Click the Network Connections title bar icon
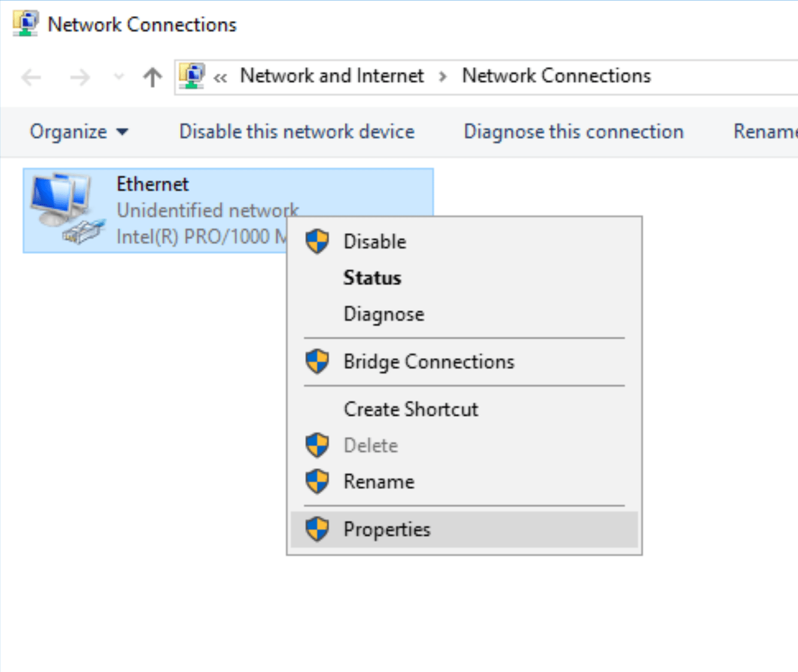 click(x=25, y=24)
